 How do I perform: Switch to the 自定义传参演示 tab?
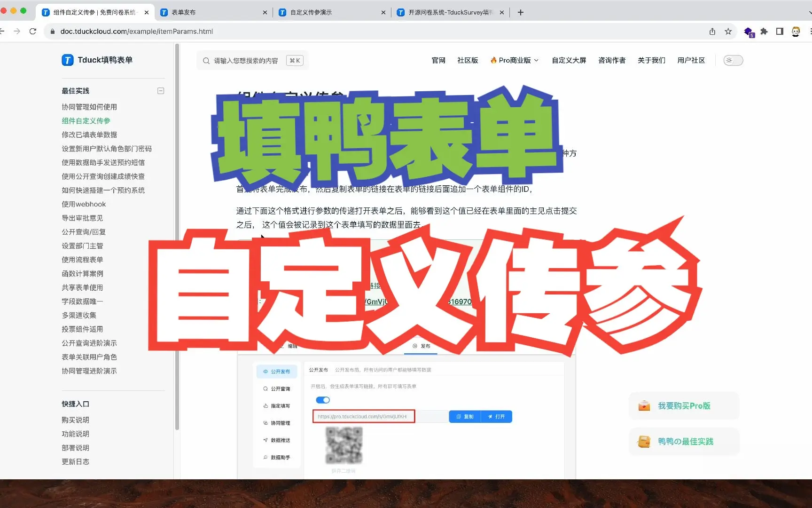click(332, 13)
